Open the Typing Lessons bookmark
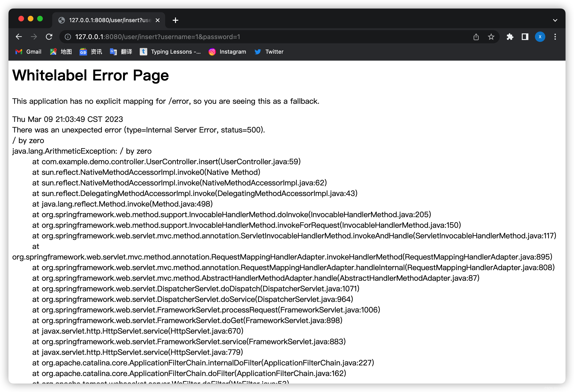Image resolution: width=574 pixels, height=392 pixels. click(170, 52)
